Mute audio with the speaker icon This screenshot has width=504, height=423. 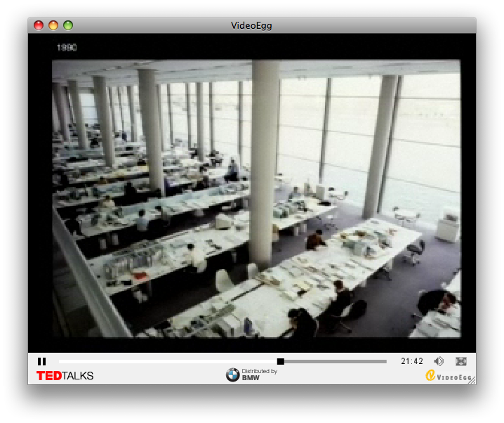point(439,361)
